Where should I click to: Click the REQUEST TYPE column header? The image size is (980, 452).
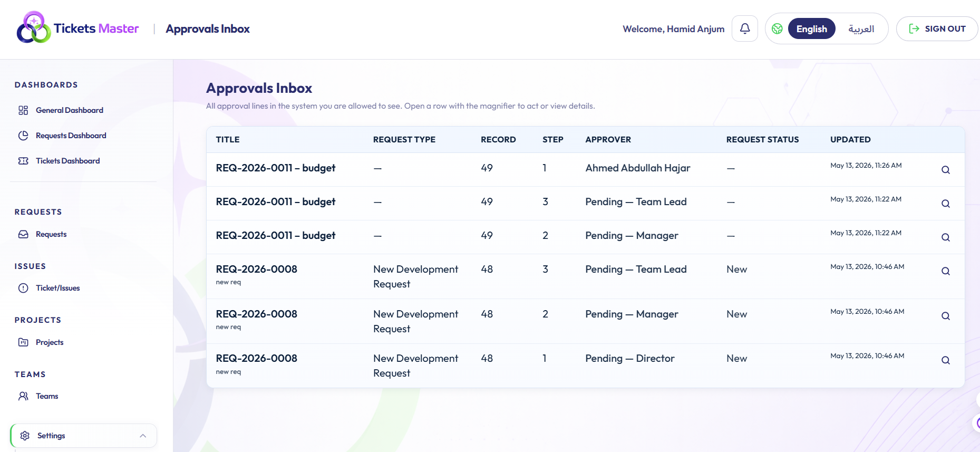tap(404, 140)
